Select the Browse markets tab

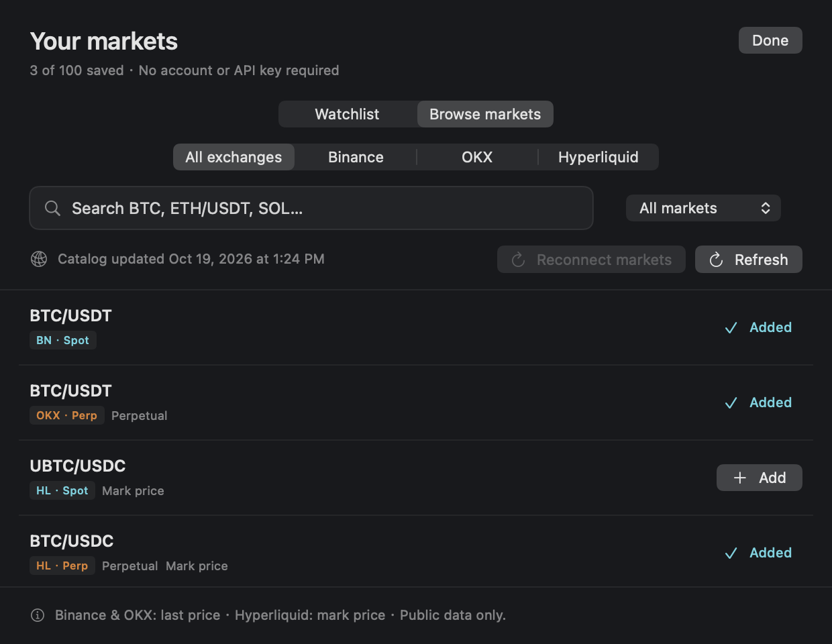pyautogui.click(x=485, y=114)
